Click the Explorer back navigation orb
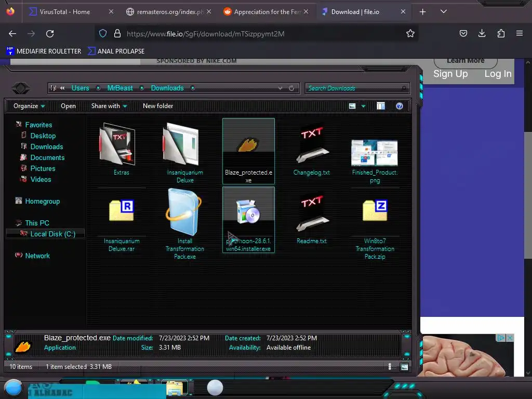Screen dimensions: 532x399 point(21,88)
